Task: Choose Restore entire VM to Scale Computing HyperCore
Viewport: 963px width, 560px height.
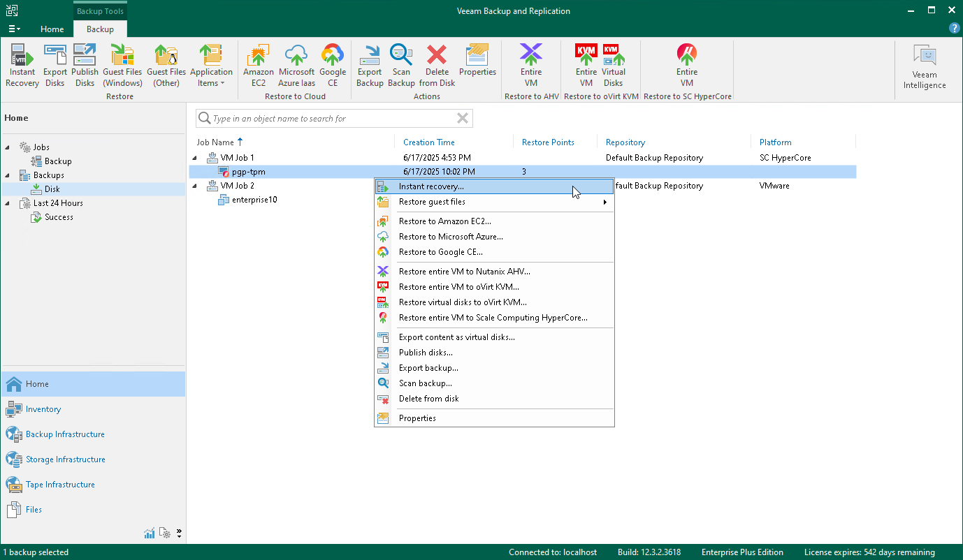Action: pyautogui.click(x=494, y=318)
